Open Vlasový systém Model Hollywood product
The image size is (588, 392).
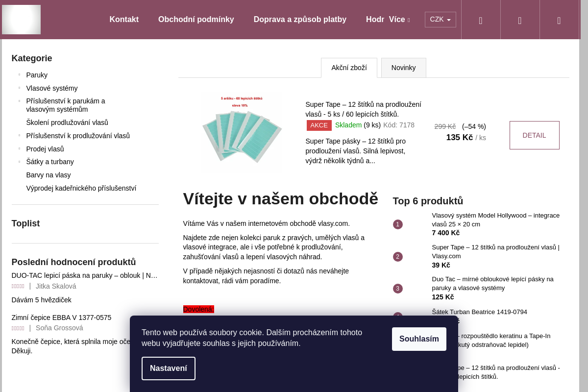coord(495,220)
